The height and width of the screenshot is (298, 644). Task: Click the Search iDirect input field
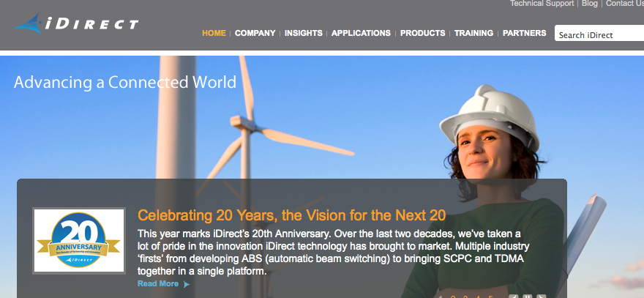point(599,33)
